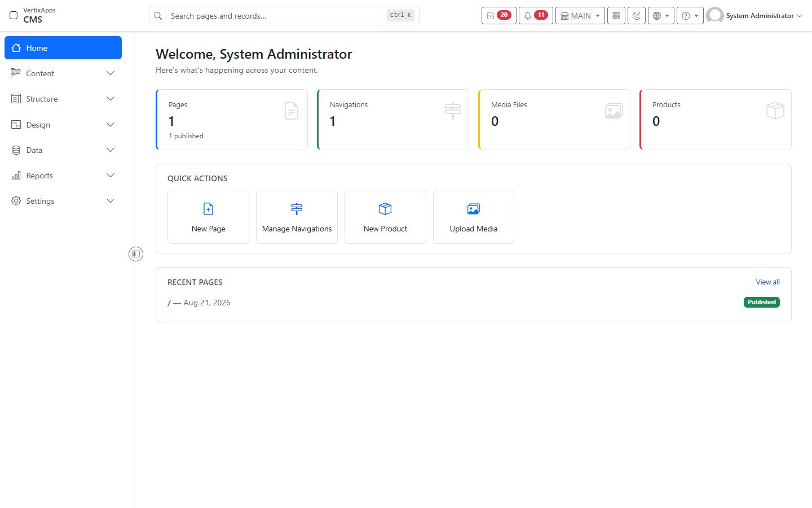Click the Media Files image icon in stat card
The height and width of the screenshot is (508, 812).
614,111
